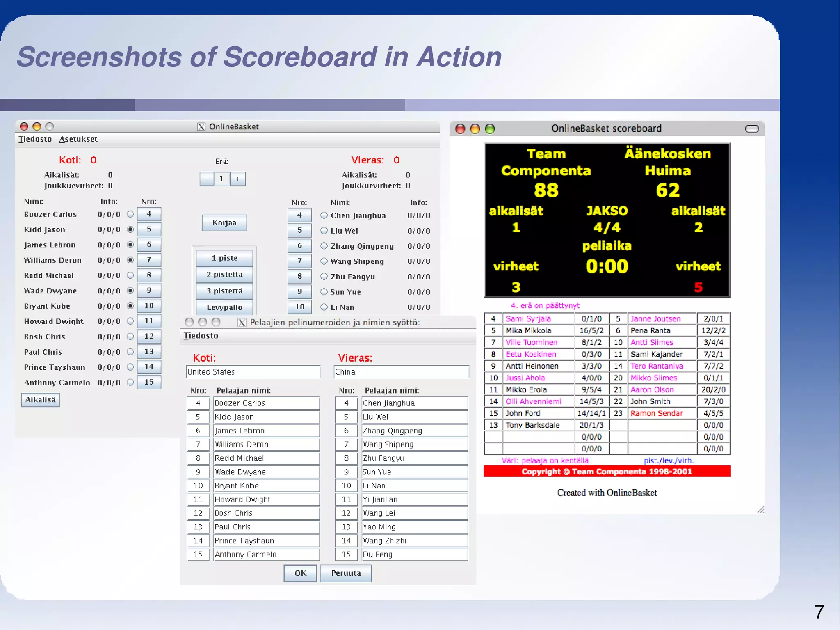Click home number field for Anthony Carmelo

click(x=198, y=554)
